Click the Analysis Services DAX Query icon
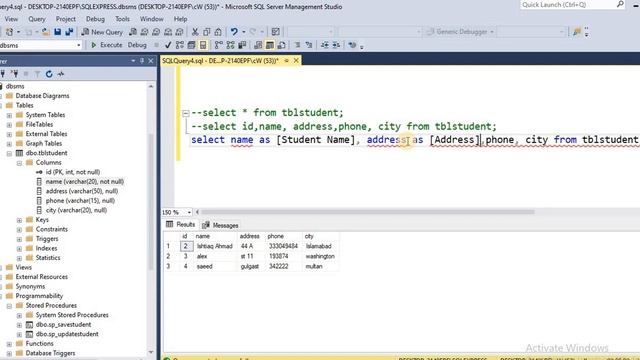The width and height of the screenshot is (640, 360). coord(179,32)
